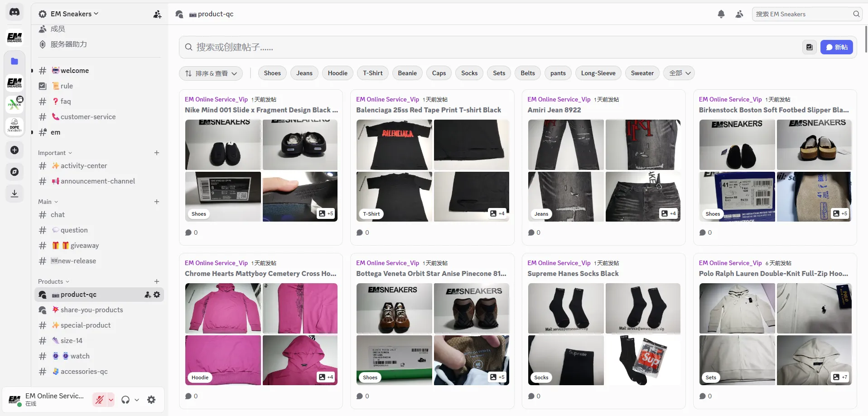Open the announcement-channel
Viewport: 868px width, 416px height.
click(x=99, y=181)
